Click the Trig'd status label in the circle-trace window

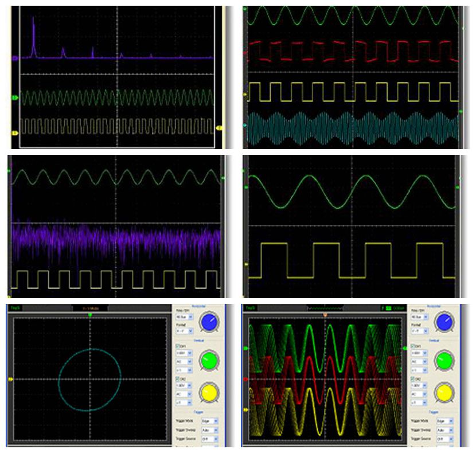click(x=15, y=308)
